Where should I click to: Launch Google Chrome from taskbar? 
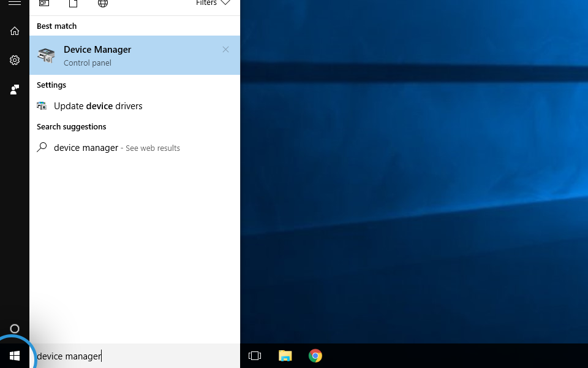(315, 356)
